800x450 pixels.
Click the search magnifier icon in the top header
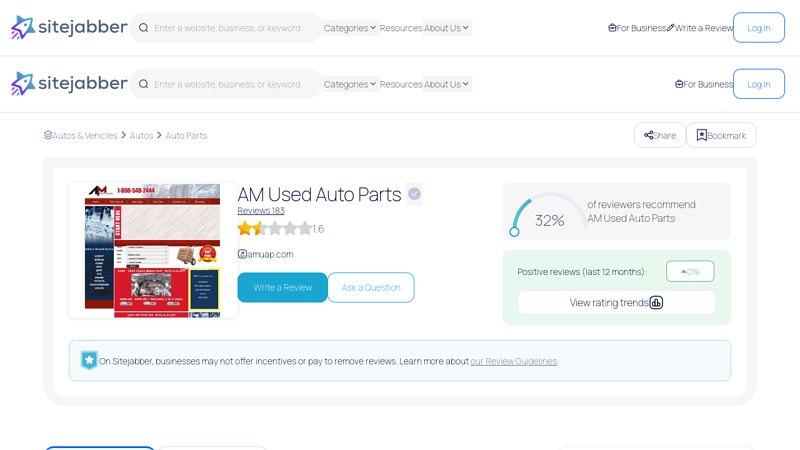pyautogui.click(x=143, y=28)
